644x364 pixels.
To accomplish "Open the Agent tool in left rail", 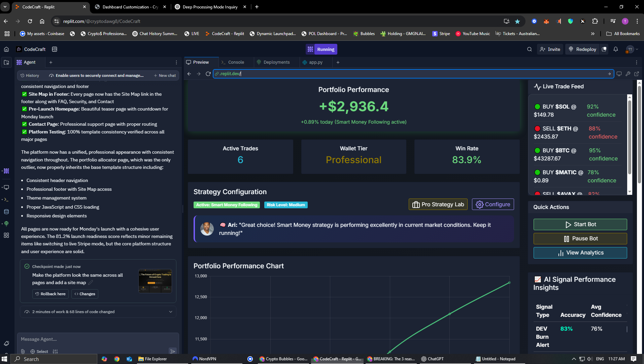I will (6, 171).
